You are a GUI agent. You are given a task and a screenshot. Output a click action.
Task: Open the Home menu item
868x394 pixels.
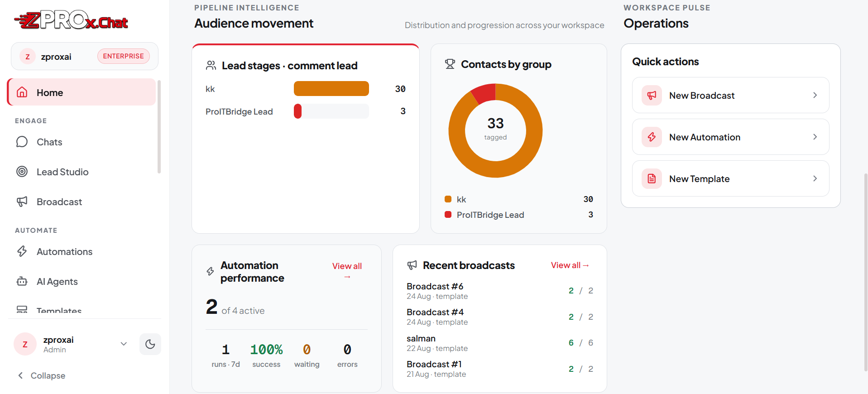tap(82, 92)
